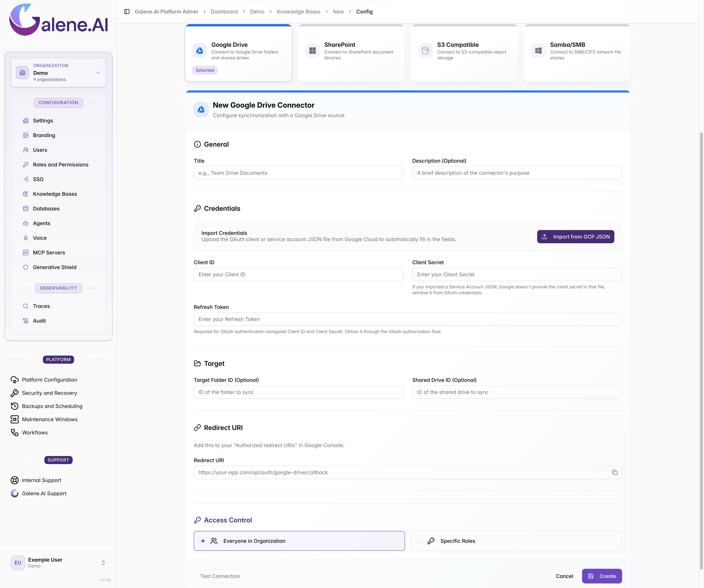Click the Databases cylinder icon
The height and width of the screenshot is (588, 704).
pos(25,208)
